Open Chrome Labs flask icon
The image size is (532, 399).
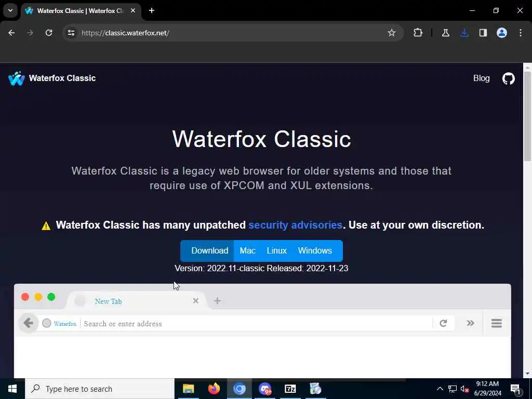coord(445,33)
